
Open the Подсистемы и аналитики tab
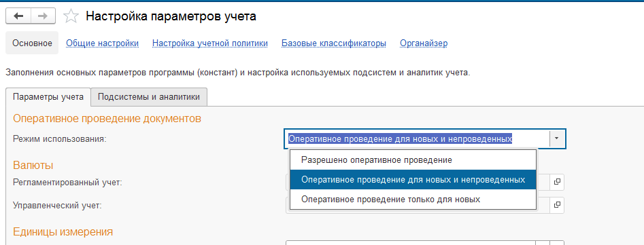click(149, 97)
